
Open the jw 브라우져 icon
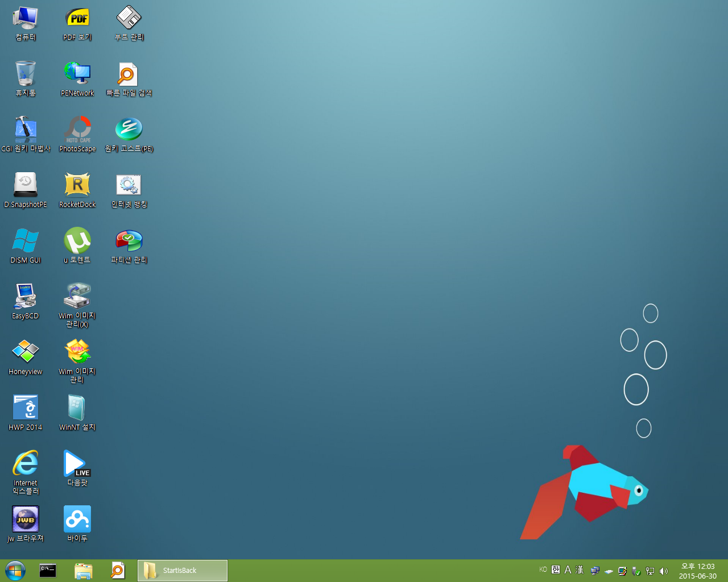(x=26, y=524)
